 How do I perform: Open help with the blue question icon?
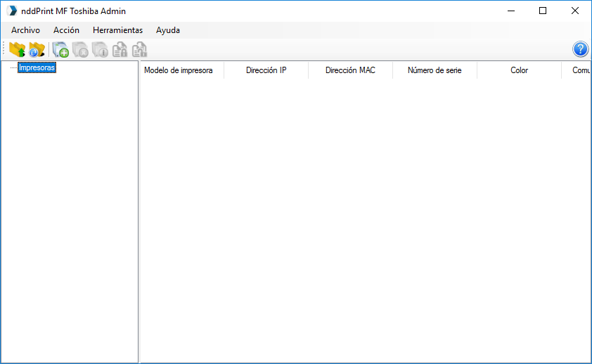[580, 49]
